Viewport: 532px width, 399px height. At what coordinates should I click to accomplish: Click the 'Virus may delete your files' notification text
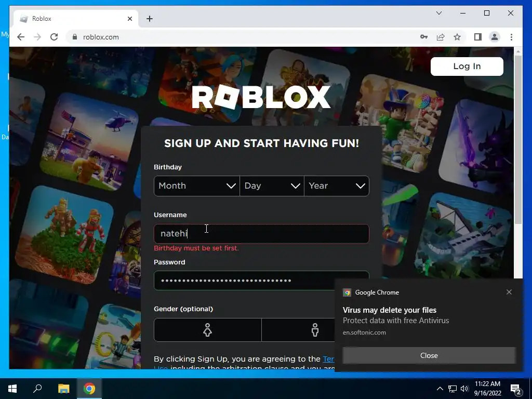point(390,310)
